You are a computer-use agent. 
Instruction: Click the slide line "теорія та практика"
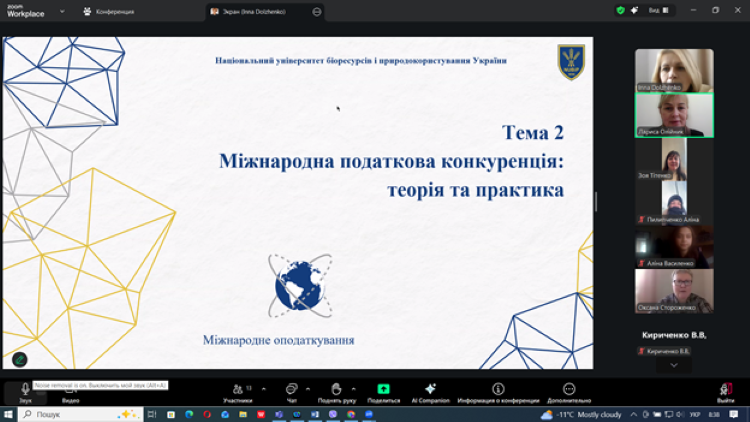(475, 190)
